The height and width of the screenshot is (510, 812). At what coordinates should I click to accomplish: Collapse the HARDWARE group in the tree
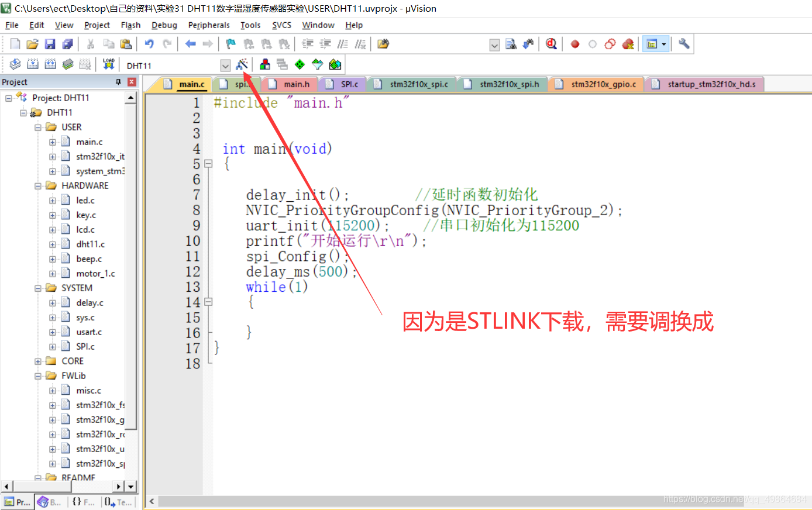click(x=38, y=186)
